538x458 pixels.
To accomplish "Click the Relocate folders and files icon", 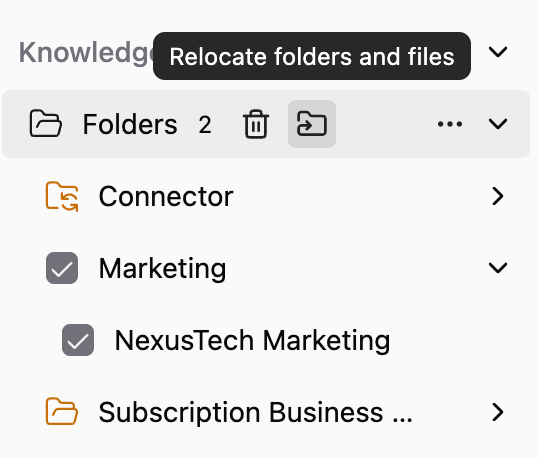I will point(312,124).
